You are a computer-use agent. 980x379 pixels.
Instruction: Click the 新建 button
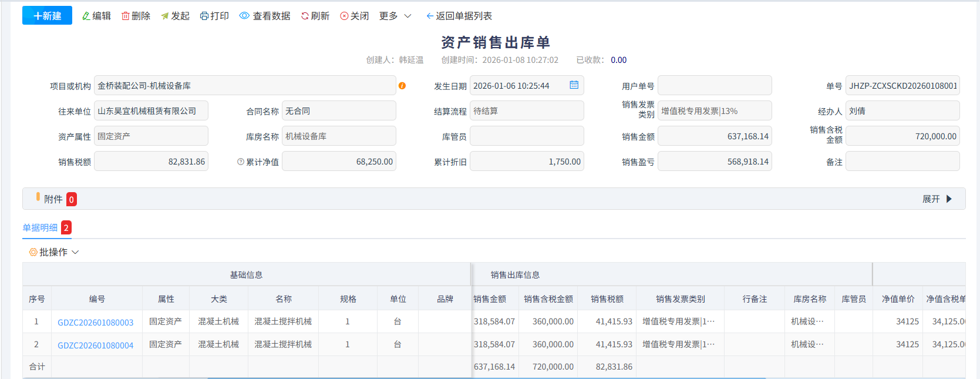click(x=47, y=16)
